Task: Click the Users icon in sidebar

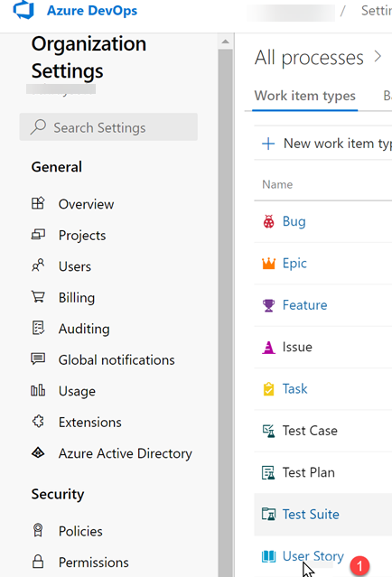Action: 38,265
